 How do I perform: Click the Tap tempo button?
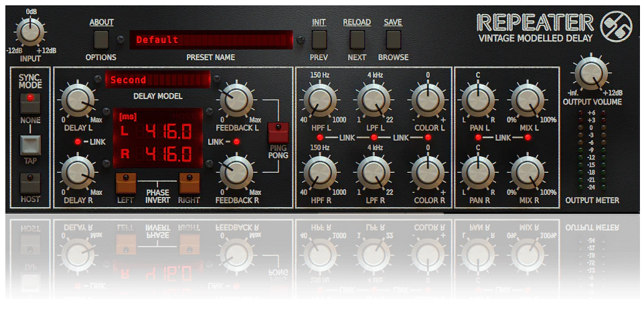point(30,145)
